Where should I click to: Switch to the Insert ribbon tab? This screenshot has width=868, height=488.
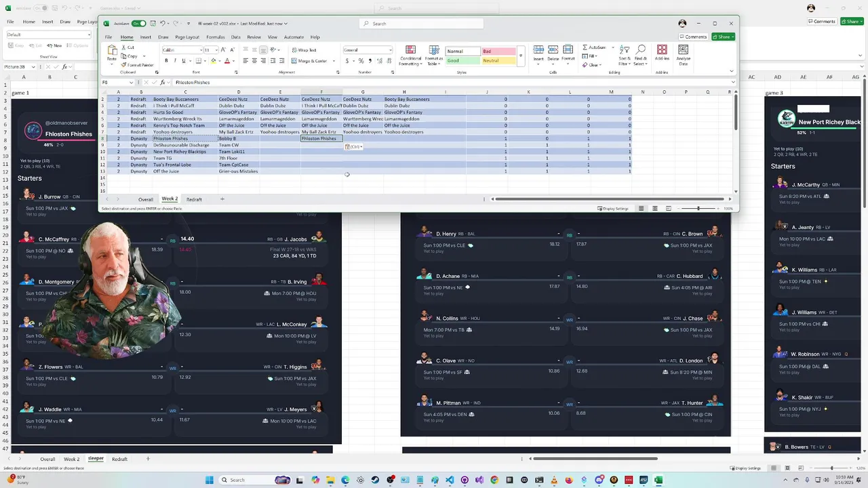tap(146, 37)
